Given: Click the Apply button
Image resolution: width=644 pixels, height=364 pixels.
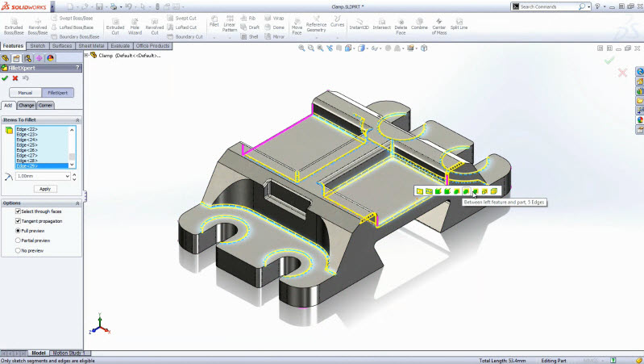Looking at the screenshot, I should [x=45, y=189].
